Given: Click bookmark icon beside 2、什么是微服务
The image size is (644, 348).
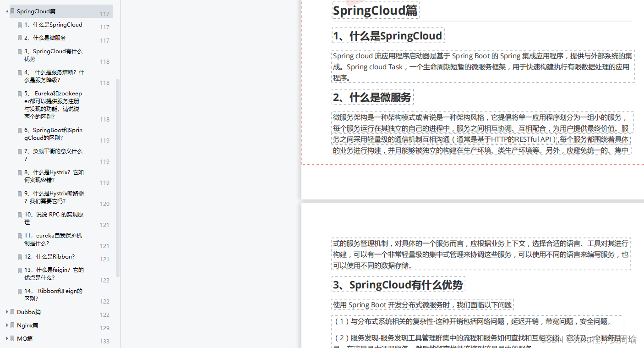Looking at the screenshot, I should coord(20,38).
